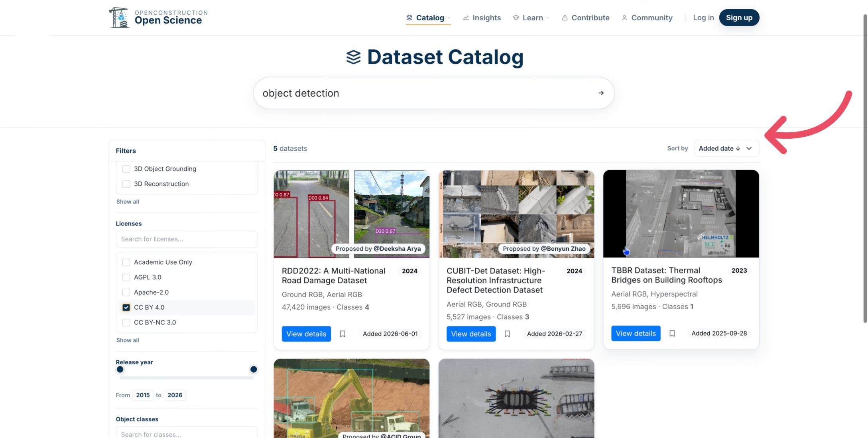Image resolution: width=868 pixels, height=438 pixels.
Task: Open the Sort by Added date dropdown
Action: [726, 148]
